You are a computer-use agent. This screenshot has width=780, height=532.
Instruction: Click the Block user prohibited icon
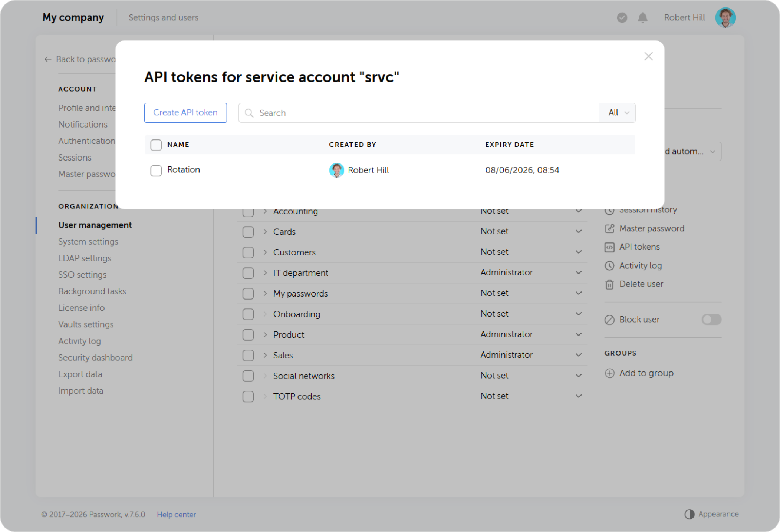tap(609, 320)
